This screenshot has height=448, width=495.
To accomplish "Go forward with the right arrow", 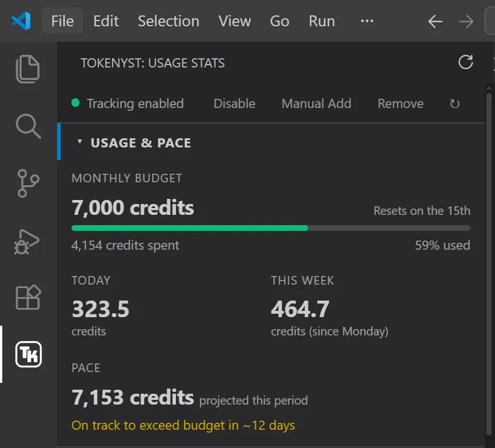I will (x=466, y=22).
